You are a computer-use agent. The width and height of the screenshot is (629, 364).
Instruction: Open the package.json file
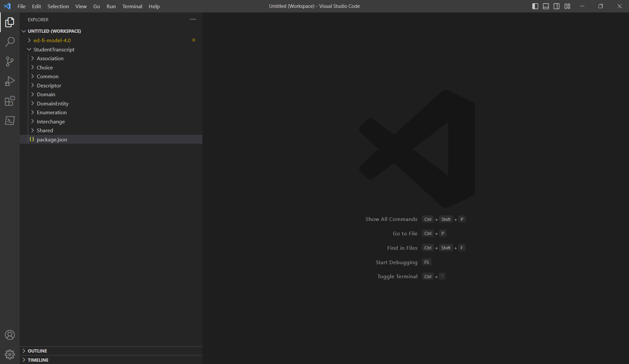click(x=111, y=139)
